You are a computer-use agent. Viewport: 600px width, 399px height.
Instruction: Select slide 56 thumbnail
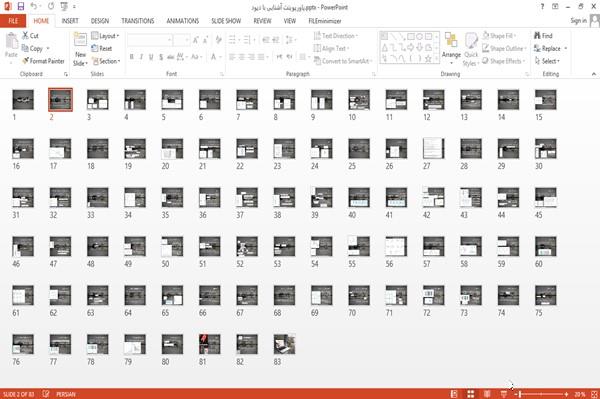396,246
